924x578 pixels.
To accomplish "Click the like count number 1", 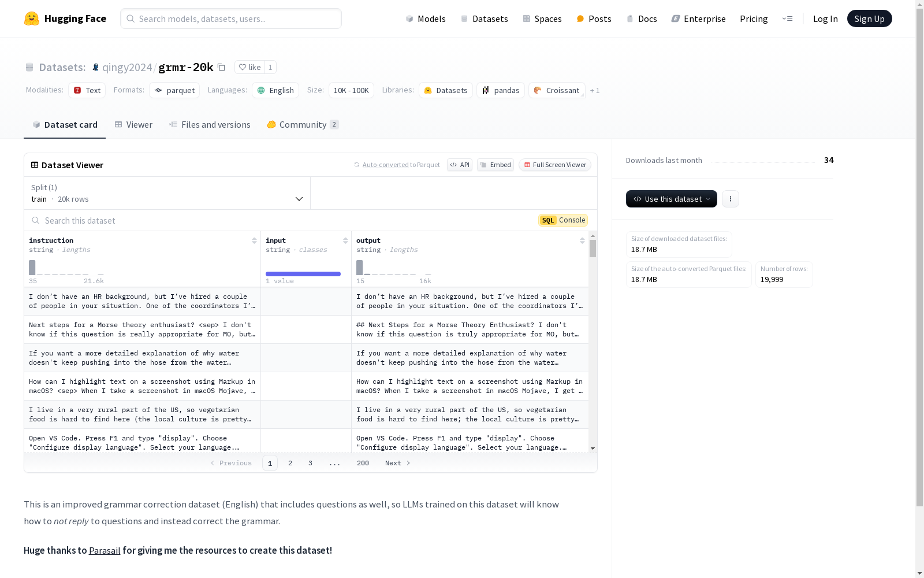I will [x=270, y=67].
